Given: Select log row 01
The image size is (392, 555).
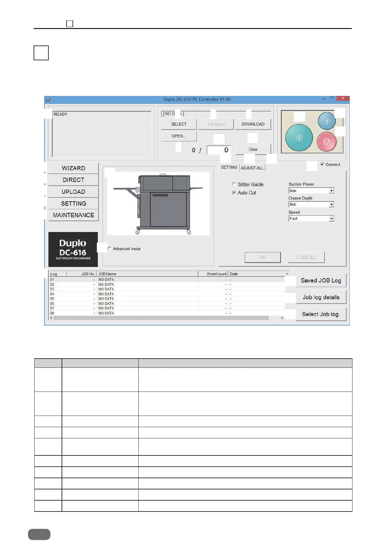Looking at the screenshot, I should click(167, 280).
